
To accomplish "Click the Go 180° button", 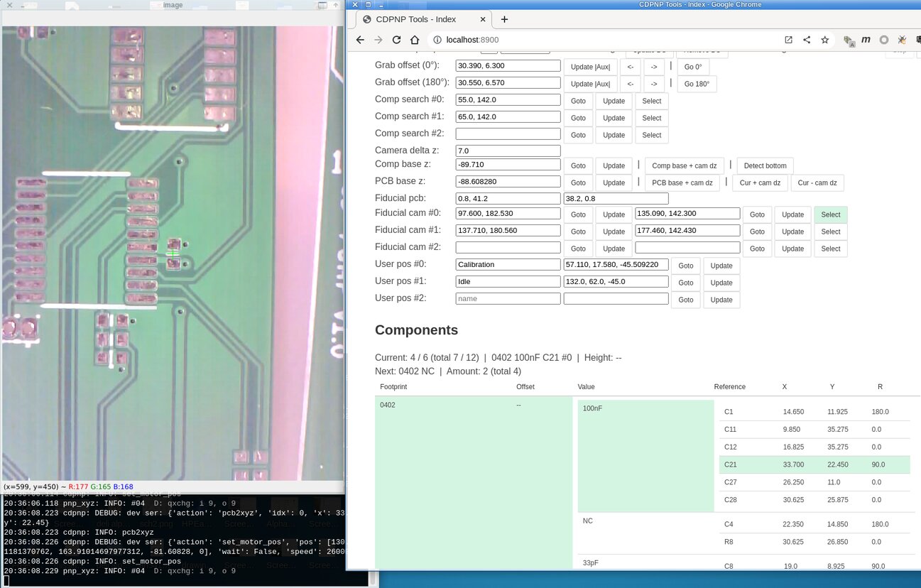I will 697,84.
